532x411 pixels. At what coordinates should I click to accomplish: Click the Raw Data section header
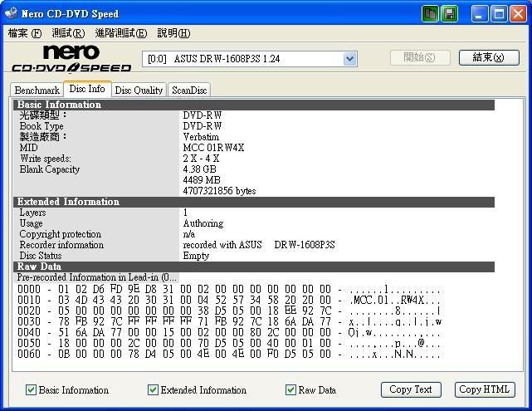(254, 267)
